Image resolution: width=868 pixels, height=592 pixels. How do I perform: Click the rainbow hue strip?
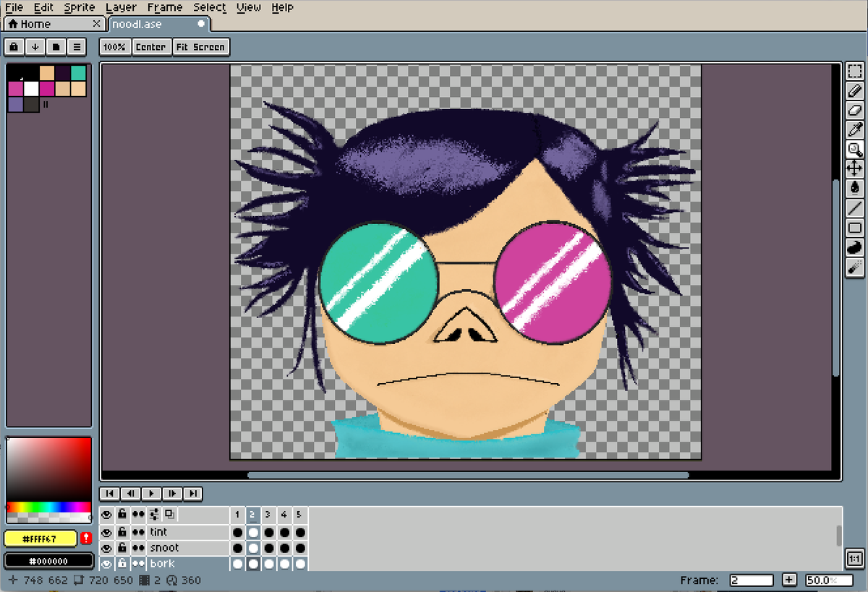tap(49, 507)
